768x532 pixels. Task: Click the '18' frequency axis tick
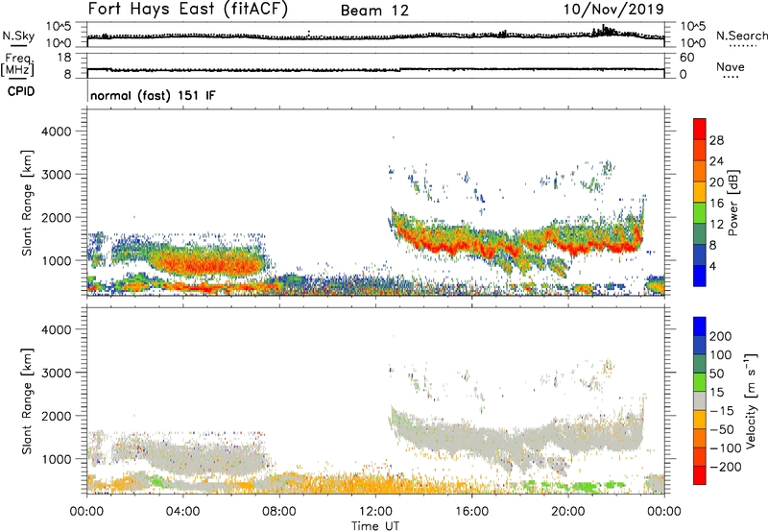click(x=64, y=58)
